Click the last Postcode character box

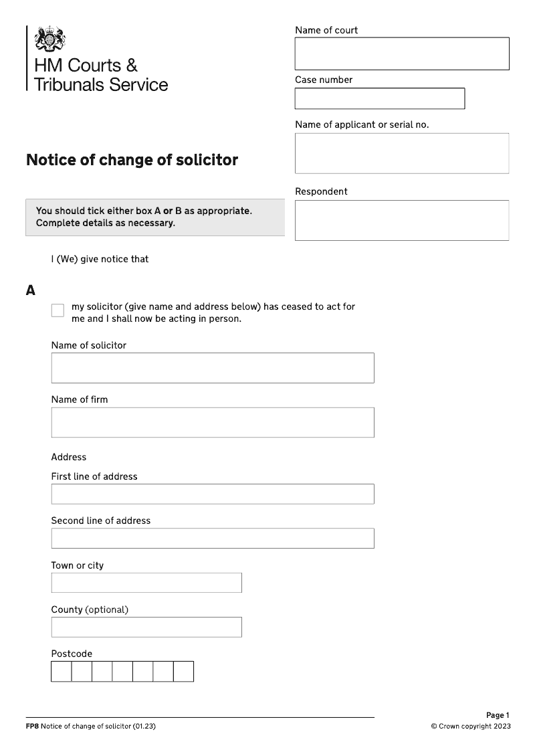pyautogui.click(x=183, y=671)
